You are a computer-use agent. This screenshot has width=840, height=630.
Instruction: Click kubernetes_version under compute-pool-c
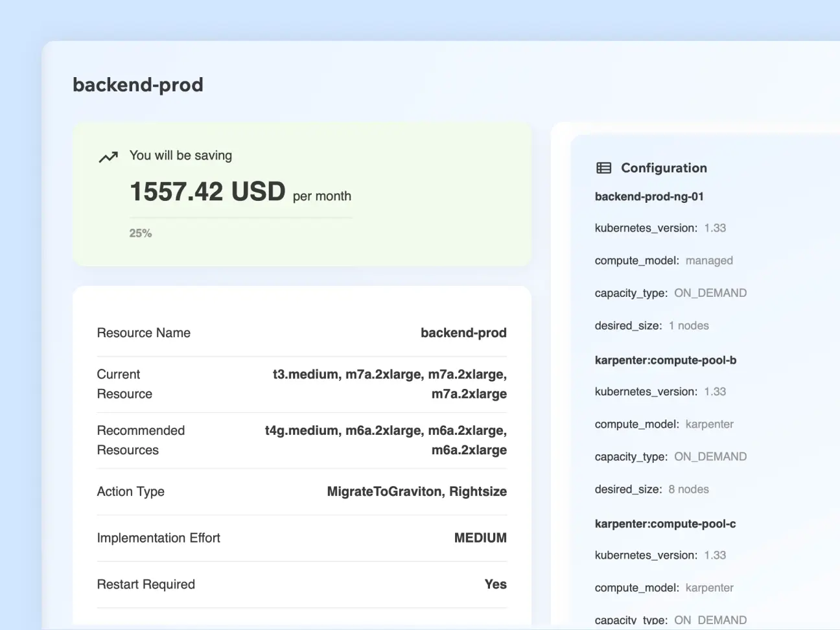(660, 555)
